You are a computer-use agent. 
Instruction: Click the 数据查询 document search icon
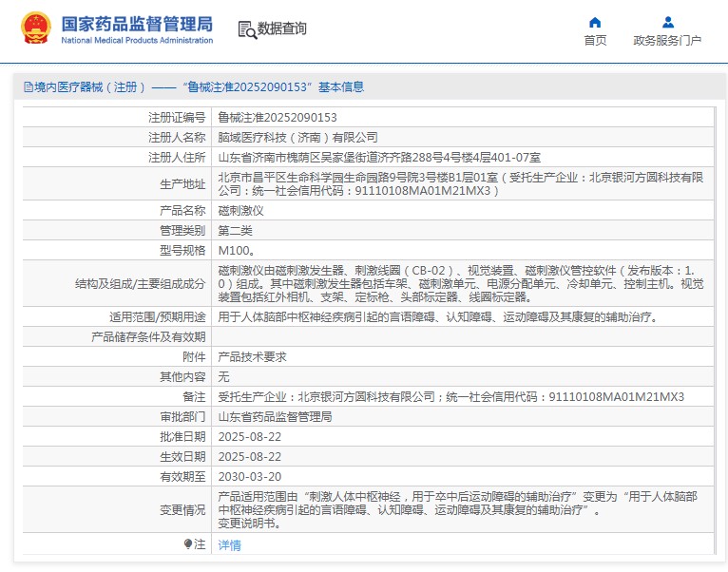pyautogui.click(x=246, y=29)
